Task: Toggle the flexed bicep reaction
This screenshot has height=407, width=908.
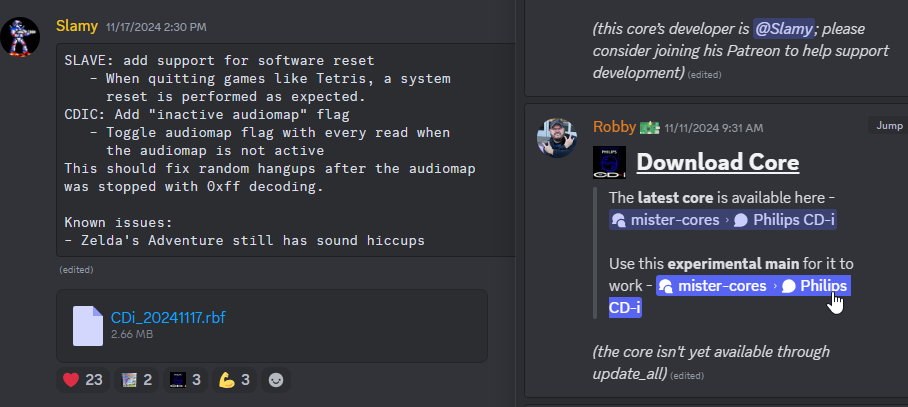Action: pyautogui.click(x=234, y=380)
